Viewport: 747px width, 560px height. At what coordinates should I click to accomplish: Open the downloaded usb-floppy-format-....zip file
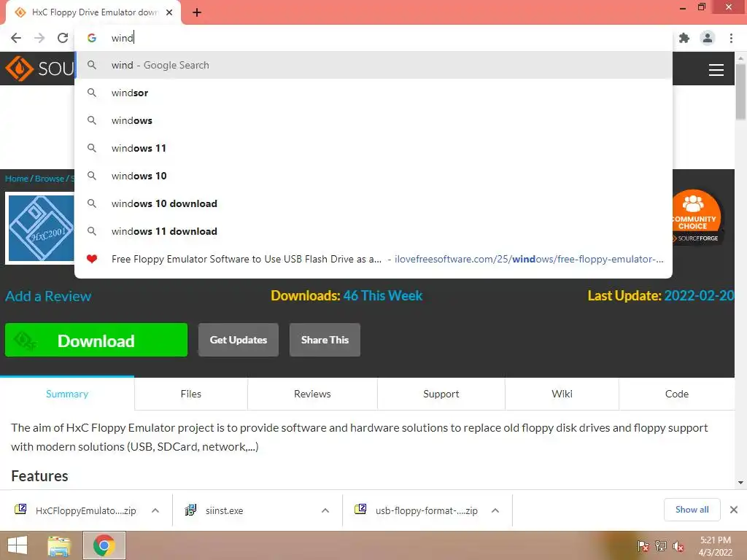416,510
